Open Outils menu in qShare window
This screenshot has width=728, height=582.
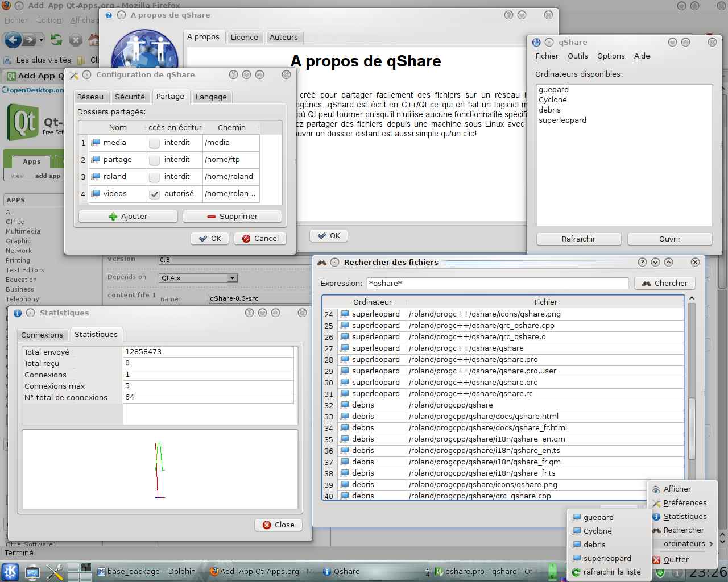click(x=577, y=56)
